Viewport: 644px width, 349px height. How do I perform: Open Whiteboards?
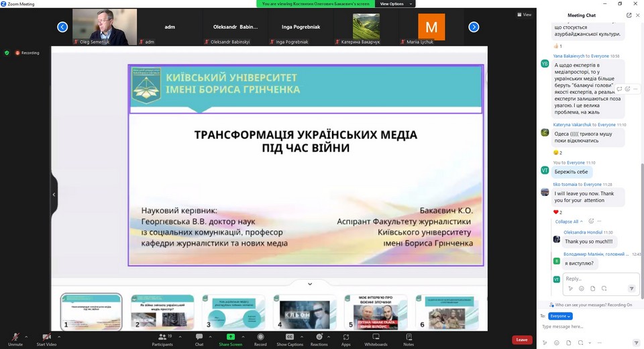376,338
